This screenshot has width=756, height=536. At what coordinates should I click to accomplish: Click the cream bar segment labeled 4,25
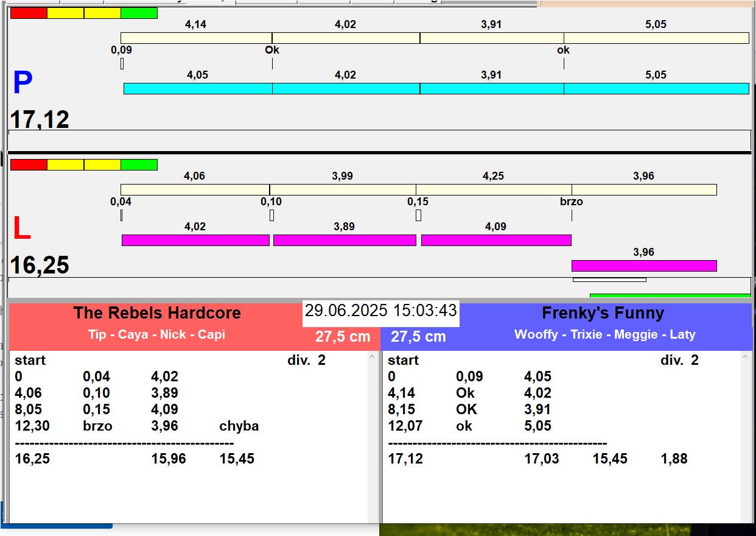493,189
